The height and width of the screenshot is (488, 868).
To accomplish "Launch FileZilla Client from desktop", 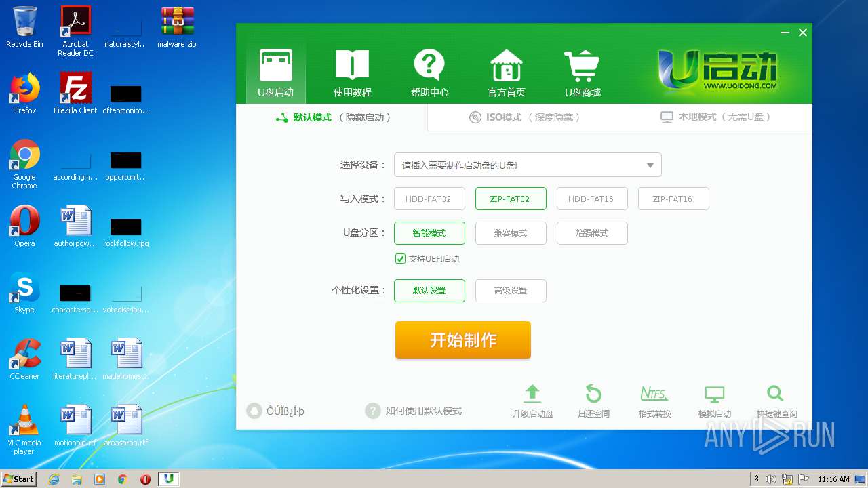I will (75, 94).
